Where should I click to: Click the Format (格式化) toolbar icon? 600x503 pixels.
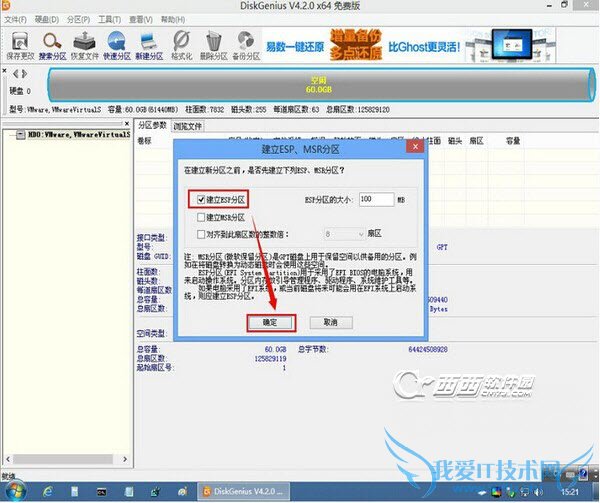point(181,45)
